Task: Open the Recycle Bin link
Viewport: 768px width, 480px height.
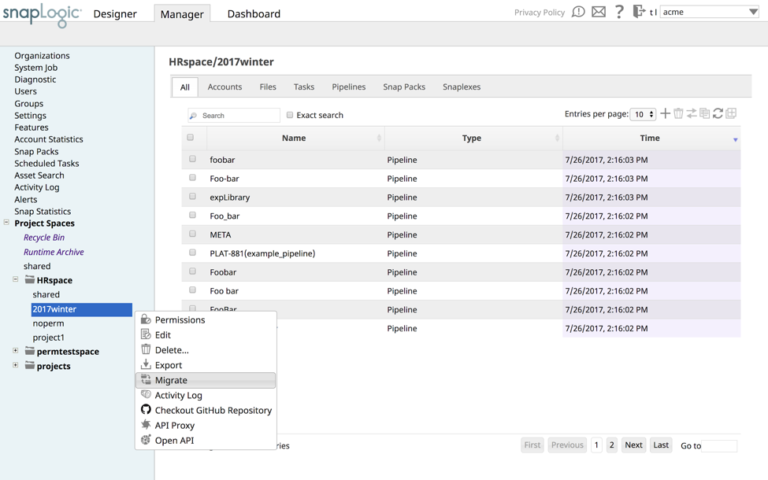Action: point(44,237)
